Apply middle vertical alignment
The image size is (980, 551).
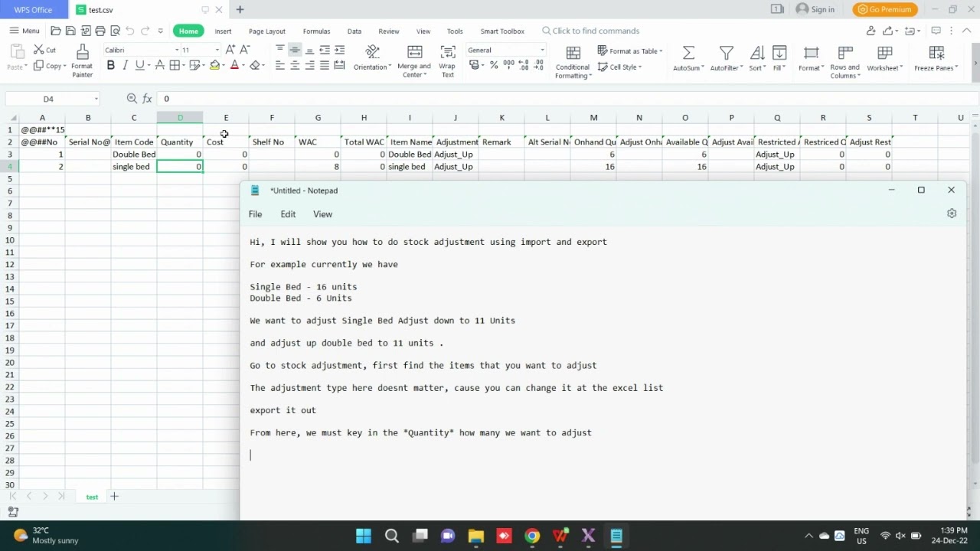295,50
